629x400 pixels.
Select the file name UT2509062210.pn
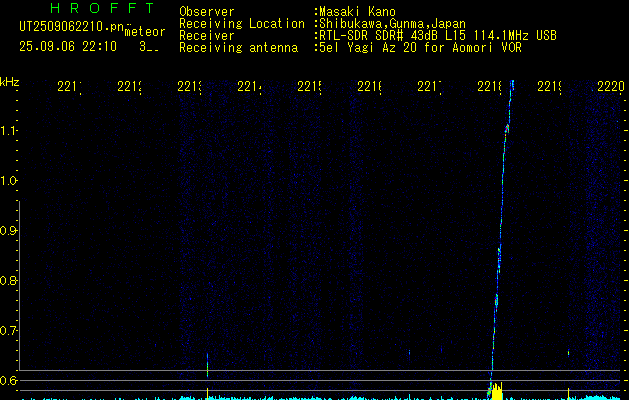[72, 27]
